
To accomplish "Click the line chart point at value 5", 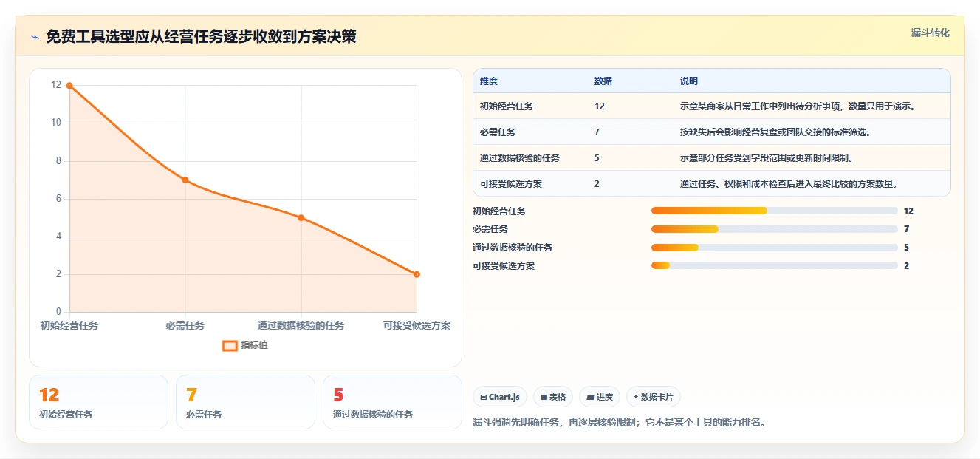I will [301, 217].
